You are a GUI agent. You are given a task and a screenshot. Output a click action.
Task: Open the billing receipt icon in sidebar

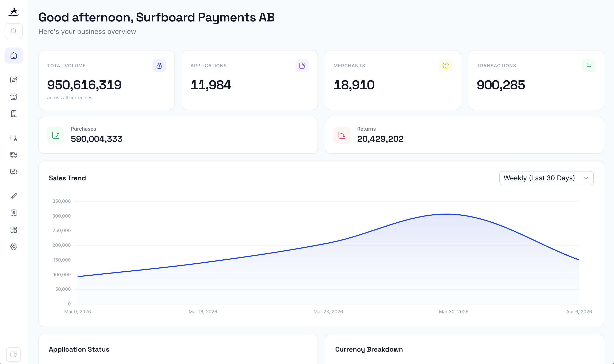pos(14,213)
